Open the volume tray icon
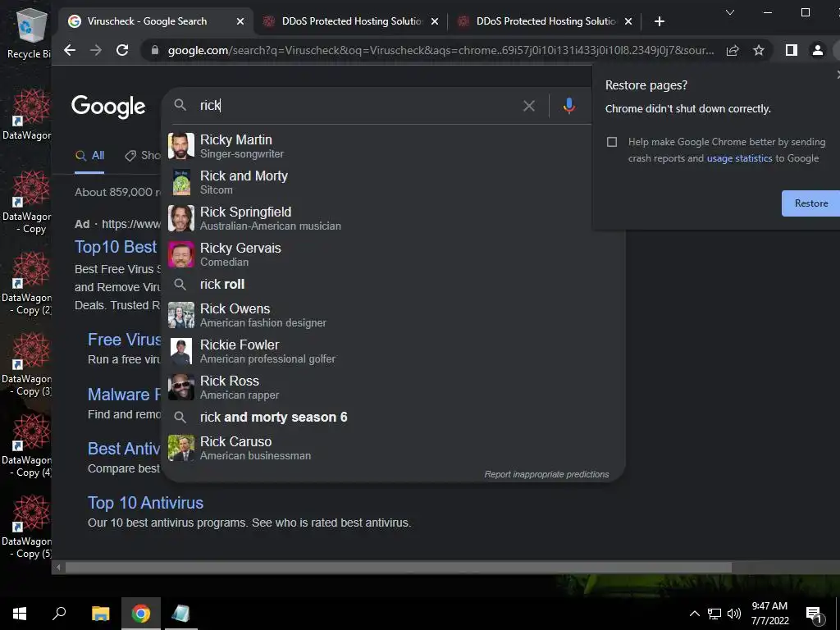 tap(734, 614)
